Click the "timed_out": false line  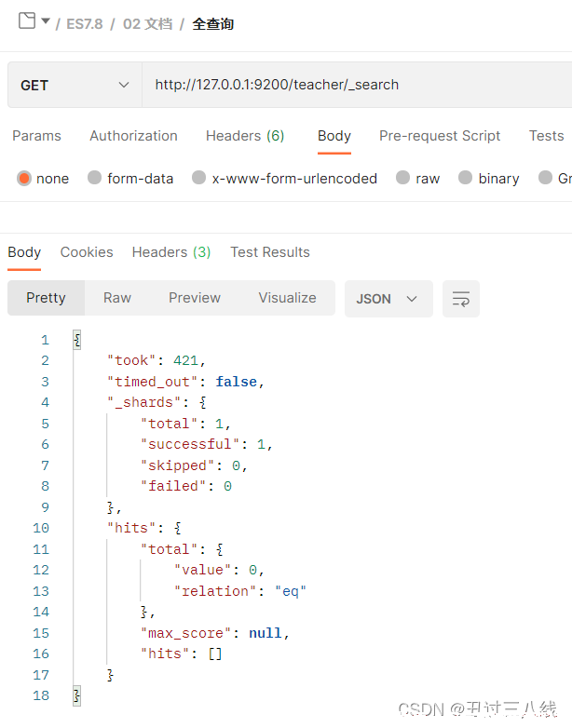(x=186, y=382)
